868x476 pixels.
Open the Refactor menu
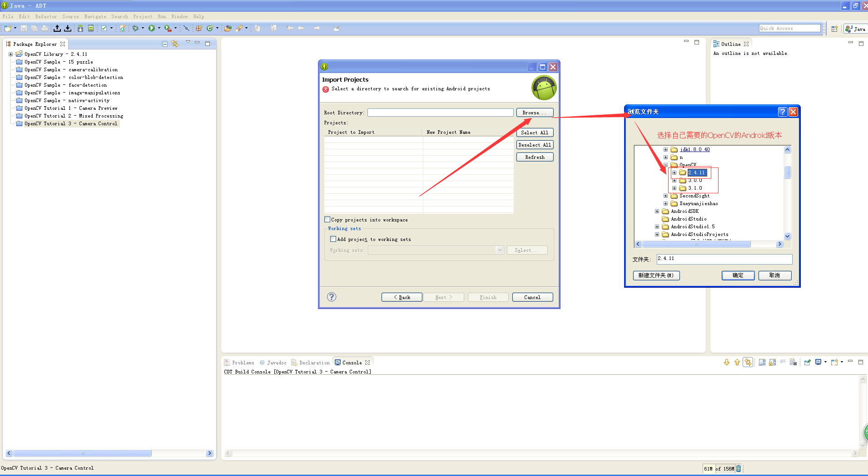[x=46, y=16]
